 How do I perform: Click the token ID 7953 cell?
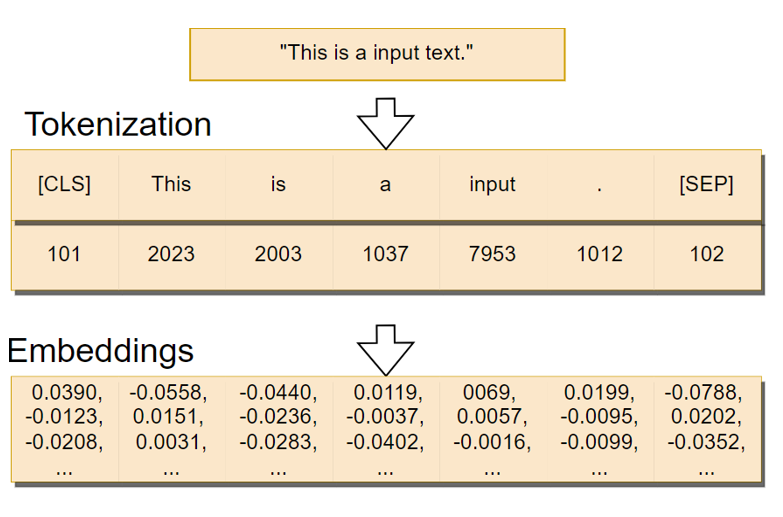pos(492,254)
